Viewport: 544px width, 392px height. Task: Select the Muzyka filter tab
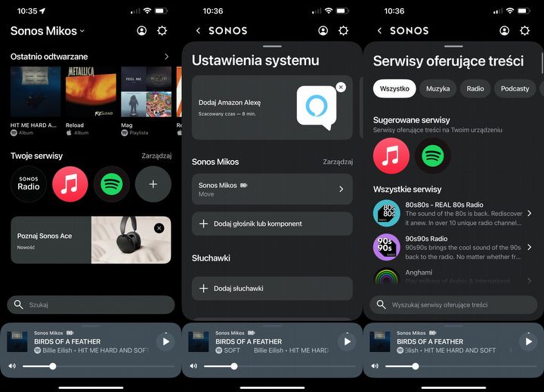[x=437, y=88]
